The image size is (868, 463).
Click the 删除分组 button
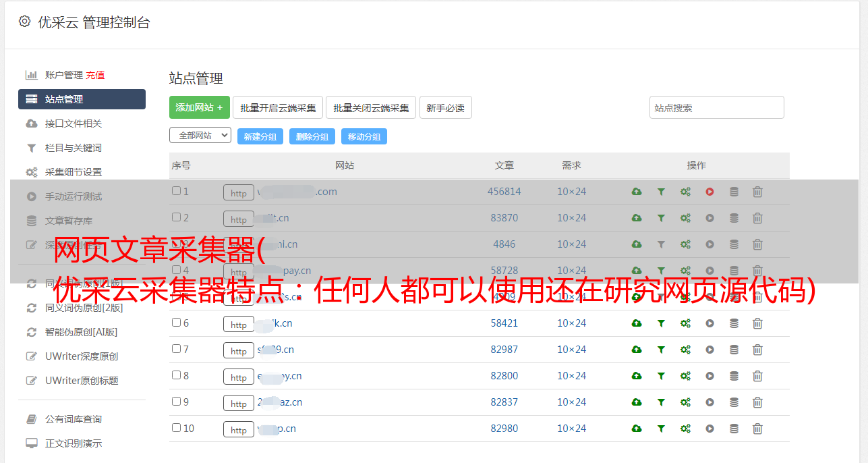click(312, 136)
